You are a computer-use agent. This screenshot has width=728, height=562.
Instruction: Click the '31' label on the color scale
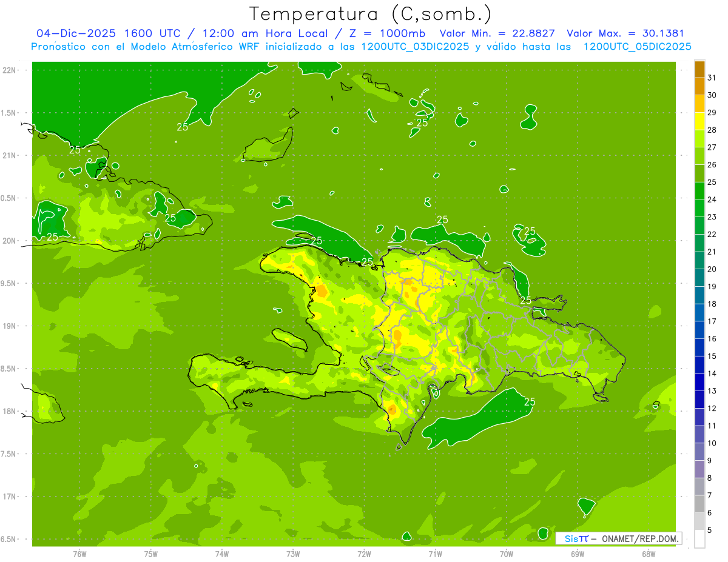(712, 78)
